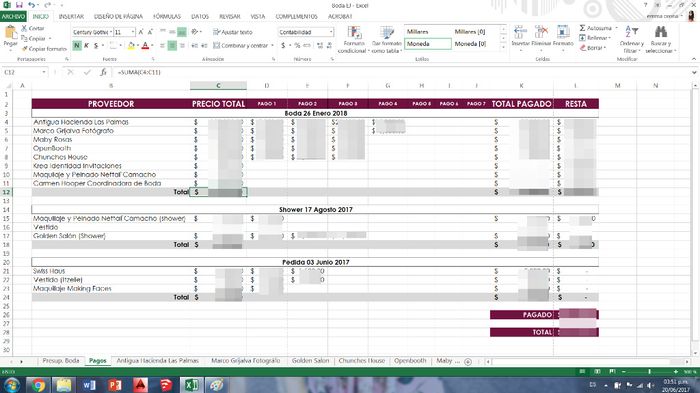The width and height of the screenshot is (700, 393).
Task: Click the Undo arrow in quick access toolbar
Action: pyautogui.click(x=31, y=5)
